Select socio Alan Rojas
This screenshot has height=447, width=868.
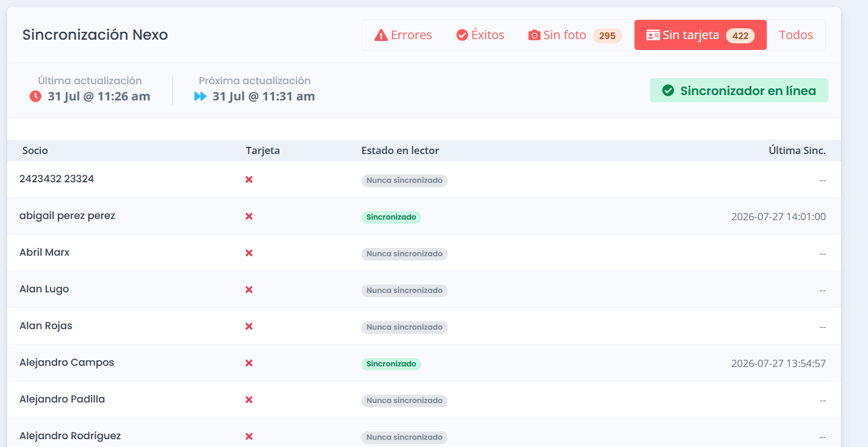pos(46,325)
